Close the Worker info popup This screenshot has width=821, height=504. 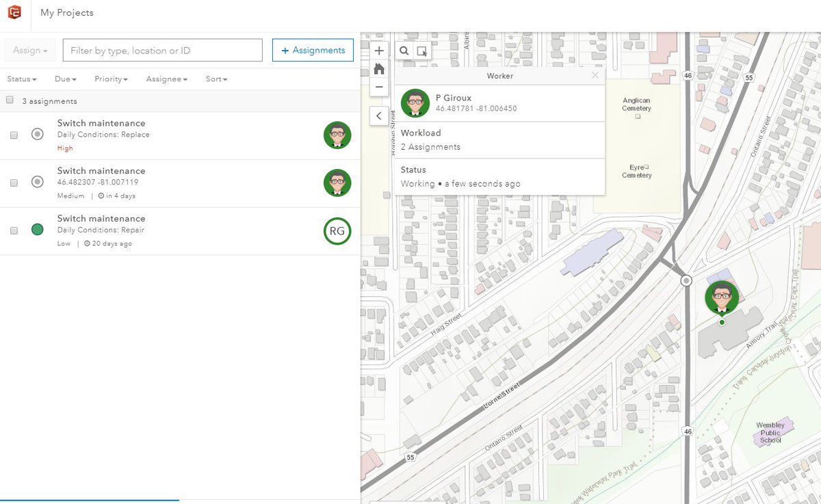pyautogui.click(x=595, y=75)
